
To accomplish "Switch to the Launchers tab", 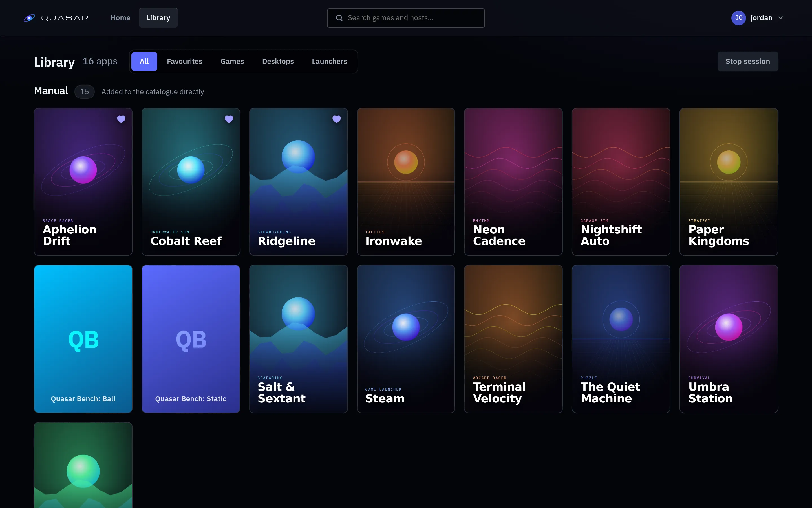I will pyautogui.click(x=330, y=62).
